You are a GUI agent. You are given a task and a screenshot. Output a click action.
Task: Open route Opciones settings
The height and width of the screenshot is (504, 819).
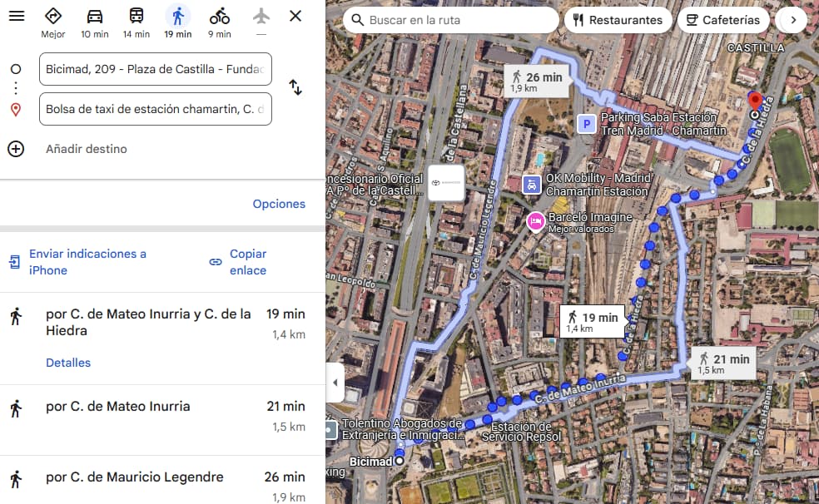(x=279, y=204)
